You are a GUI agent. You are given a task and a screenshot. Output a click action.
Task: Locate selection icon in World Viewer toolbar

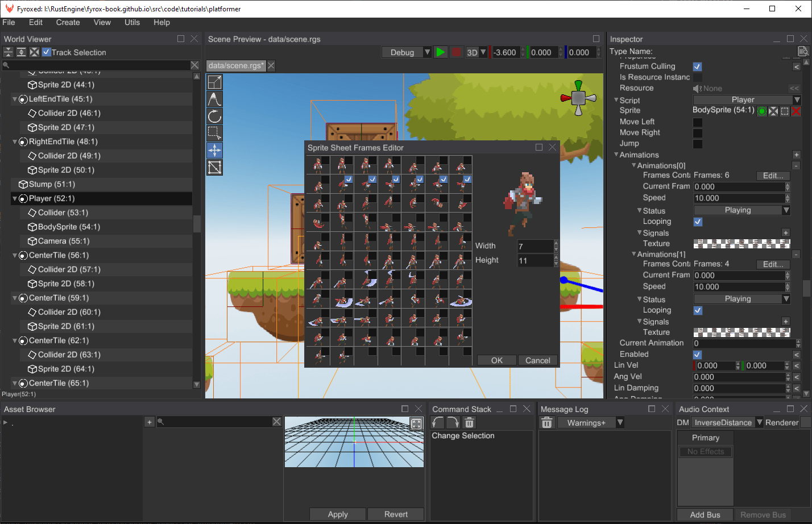click(x=34, y=52)
